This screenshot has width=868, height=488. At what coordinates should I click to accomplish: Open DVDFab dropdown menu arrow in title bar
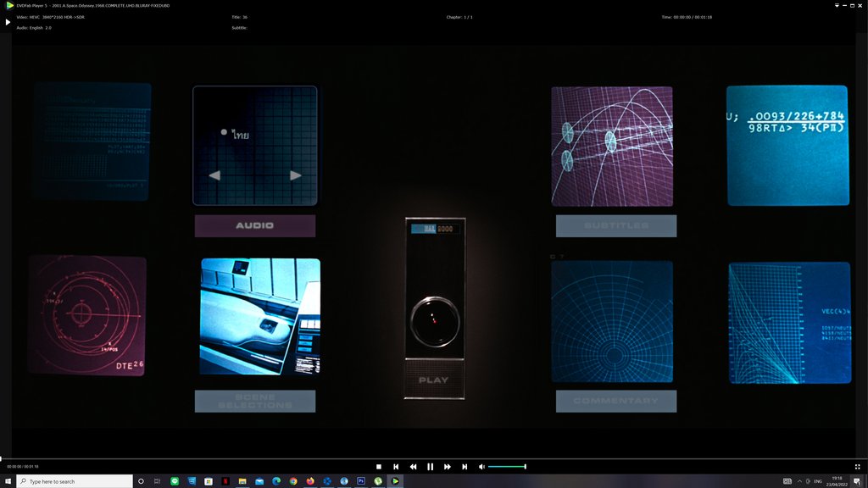point(837,6)
